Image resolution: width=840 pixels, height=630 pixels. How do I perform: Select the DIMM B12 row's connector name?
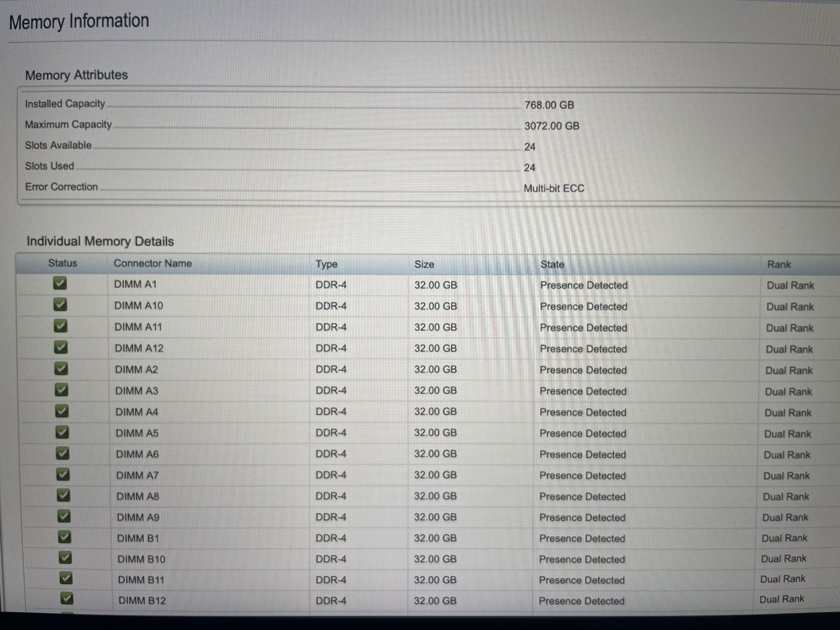point(142,600)
